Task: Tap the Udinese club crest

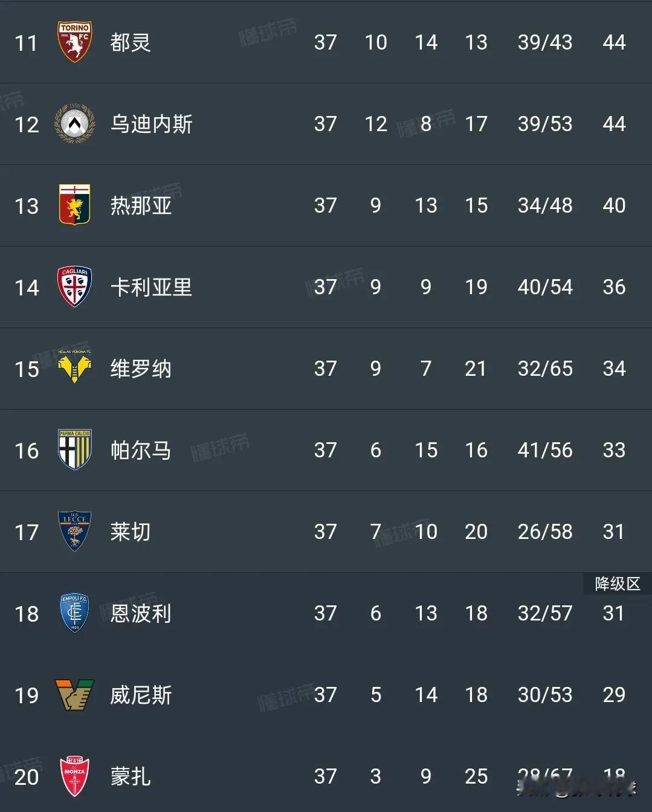Action: [x=74, y=124]
